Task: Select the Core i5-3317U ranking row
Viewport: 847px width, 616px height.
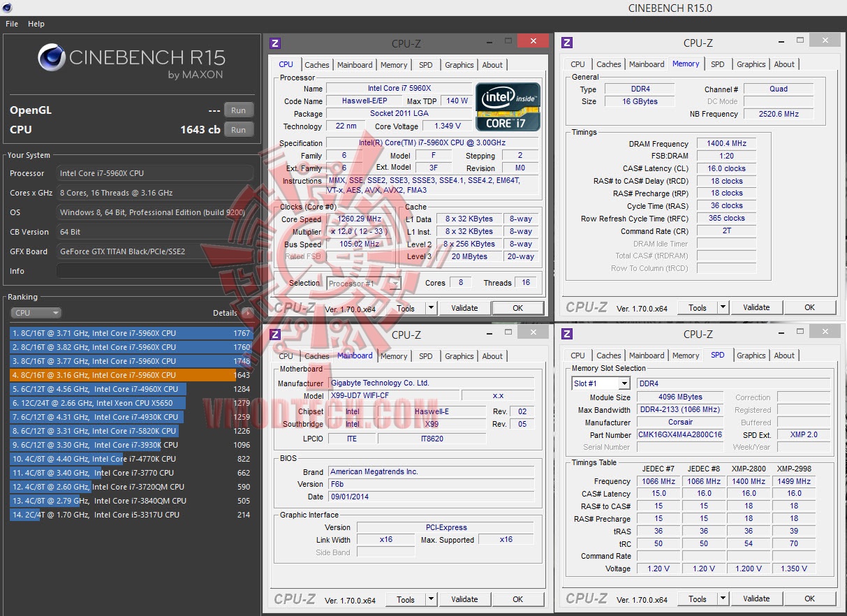Action: pyautogui.click(x=131, y=515)
